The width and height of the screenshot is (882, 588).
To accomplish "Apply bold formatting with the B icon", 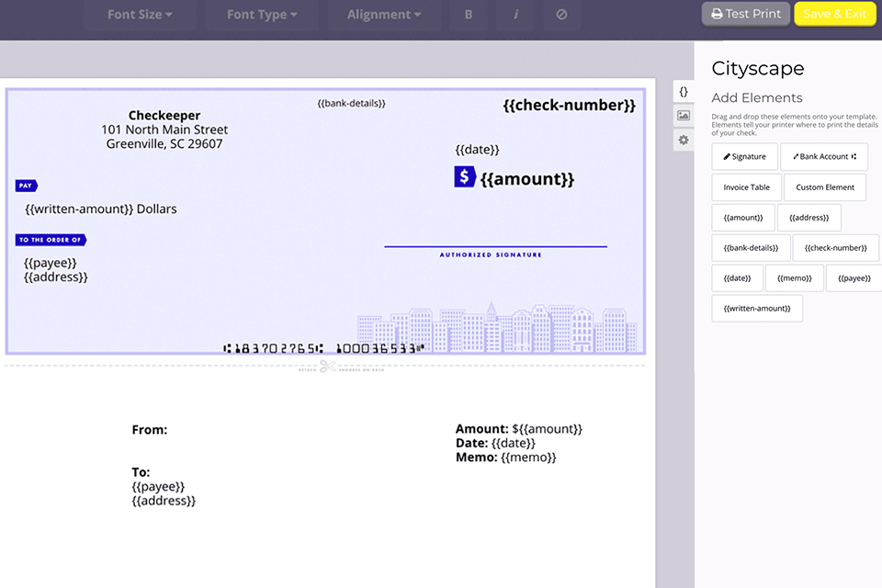I will point(468,15).
